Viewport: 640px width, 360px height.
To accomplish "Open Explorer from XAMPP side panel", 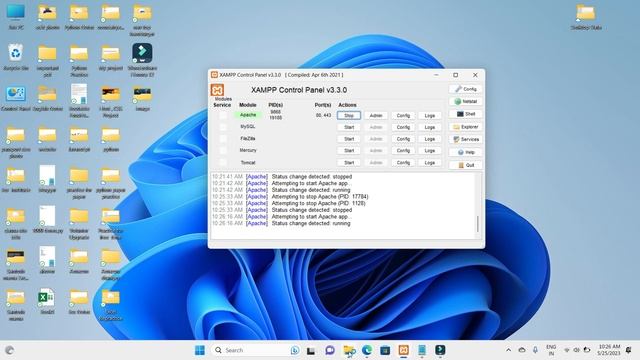I will (x=466, y=127).
